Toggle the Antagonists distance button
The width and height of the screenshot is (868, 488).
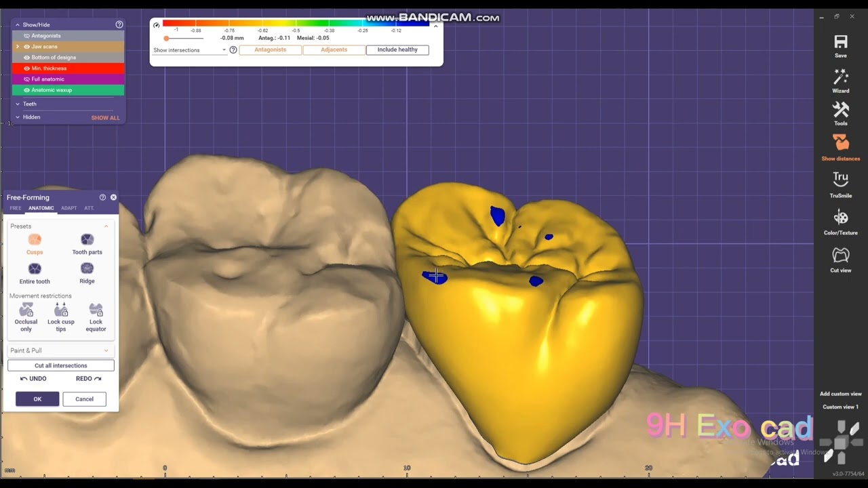point(270,49)
